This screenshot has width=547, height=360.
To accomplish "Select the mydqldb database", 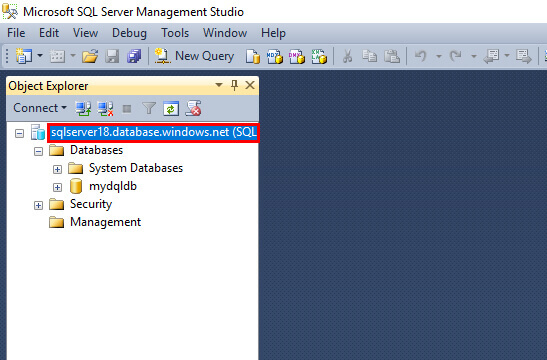I will (113, 186).
